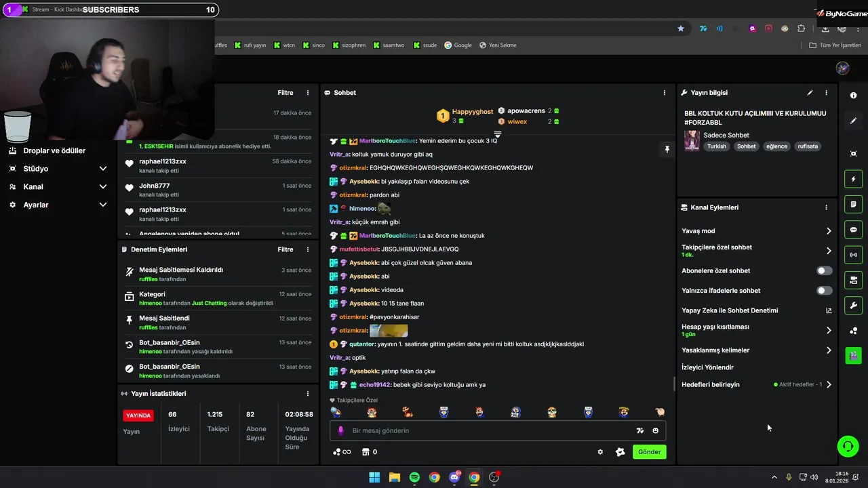Open Yayın İstatistikleri three-dot menu

[x=307, y=394]
